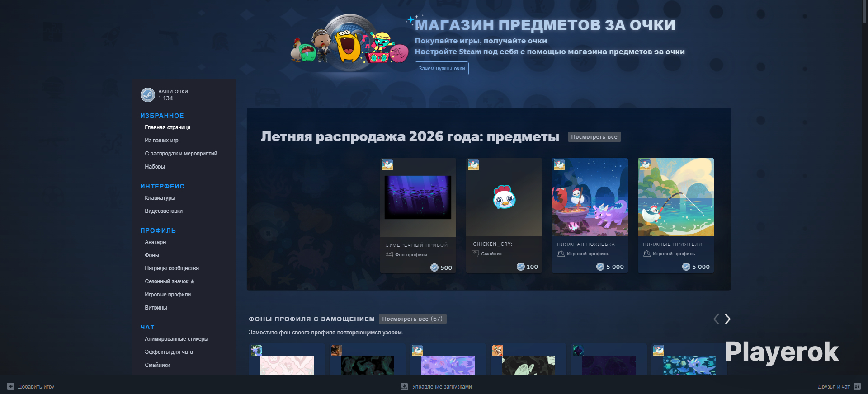Go back with the carousel left arrow
The height and width of the screenshot is (394, 868).
tap(716, 319)
